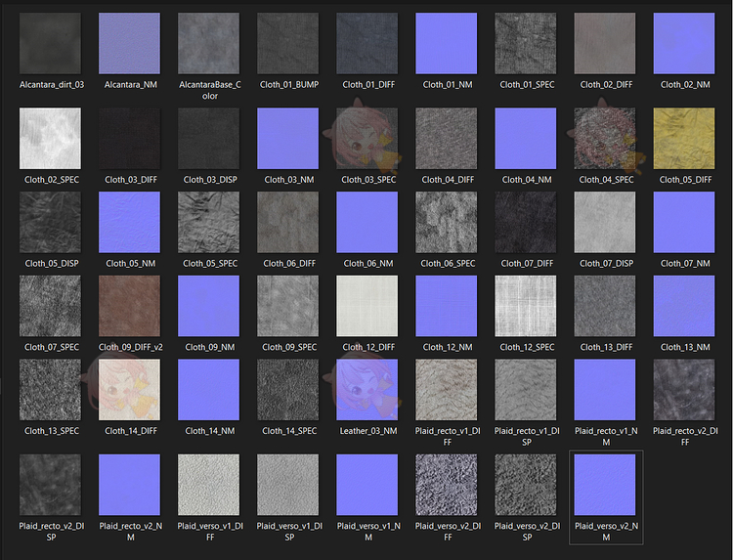Choose the Cloth_01_NM normal map
The width and height of the screenshot is (733, 560).
click(x=447, y=43)
